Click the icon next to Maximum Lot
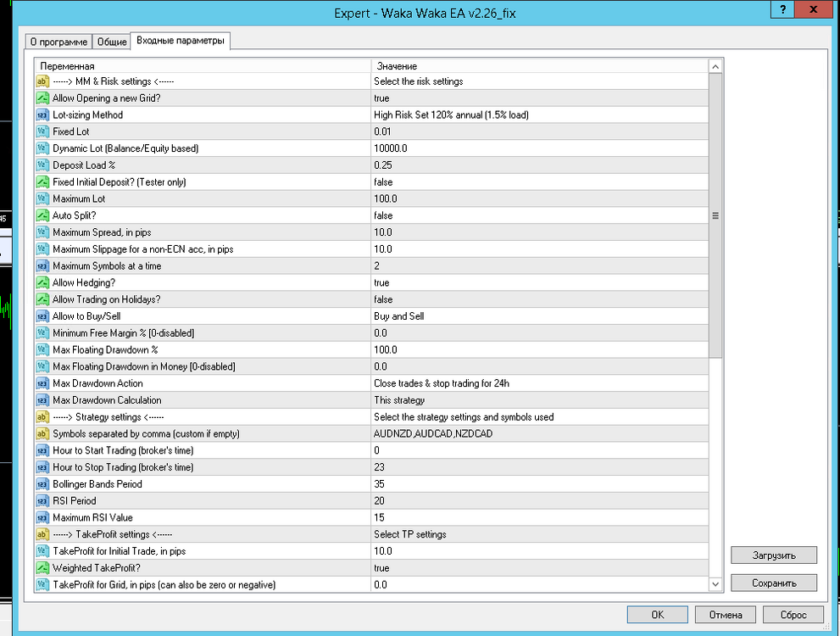840x636 pixels. (42, 198)
